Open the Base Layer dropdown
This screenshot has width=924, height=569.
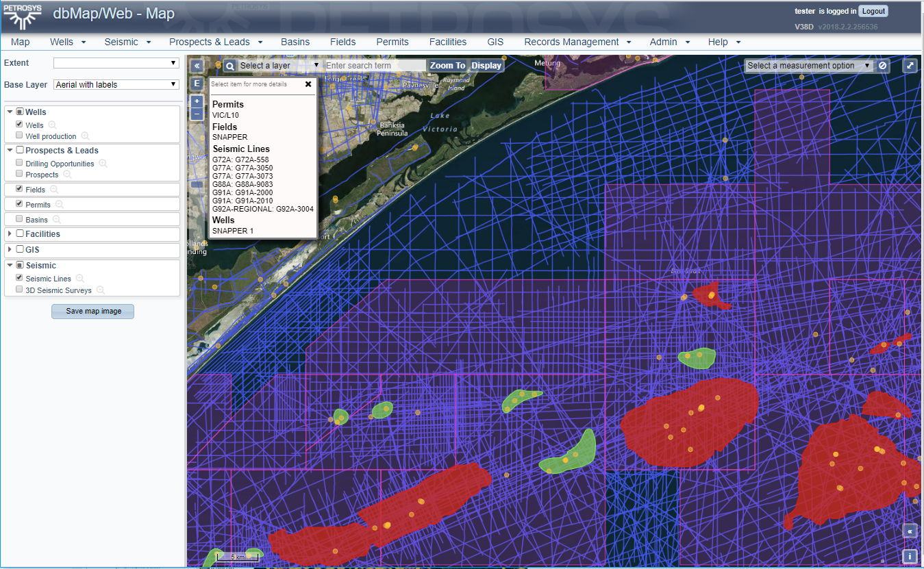pyautogui.click(x=116, y=85)
